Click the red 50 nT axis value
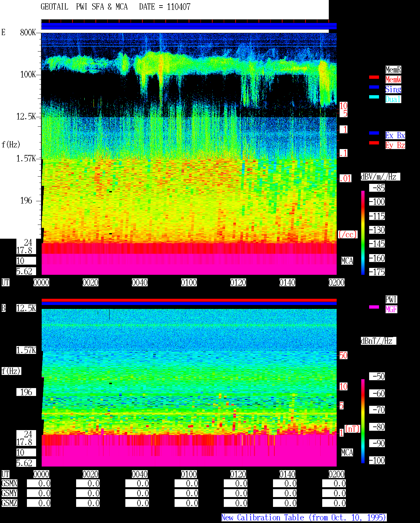The width and height of the screenshot is (420, 523). pyautogui.click(x=343, y=355)
